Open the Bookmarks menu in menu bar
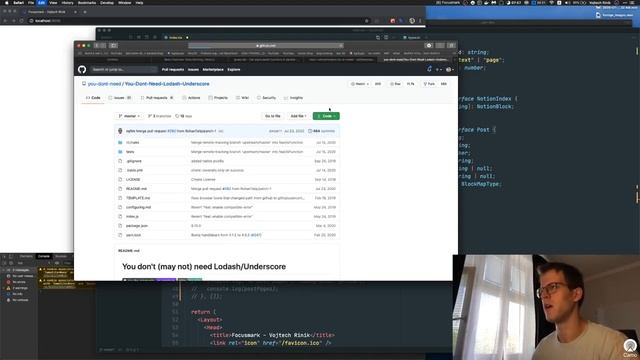 [87, 2]
